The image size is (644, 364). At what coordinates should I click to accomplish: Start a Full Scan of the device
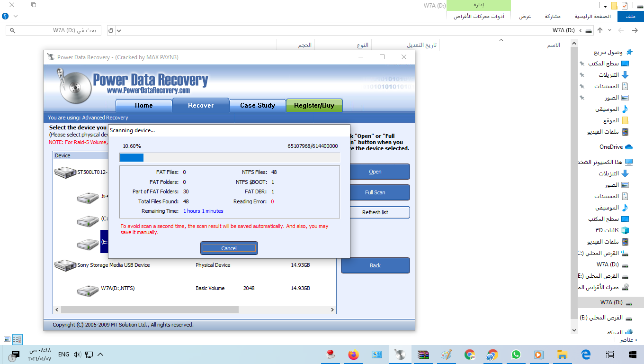click(x=376, y=192)
